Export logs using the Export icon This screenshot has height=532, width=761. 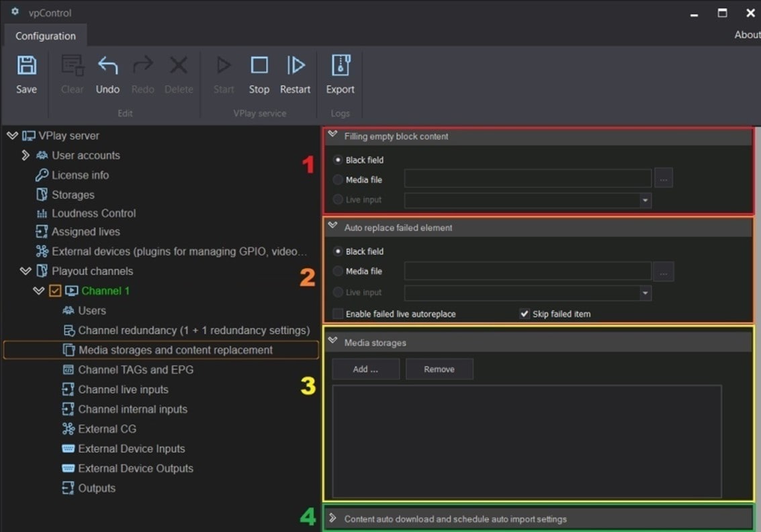click(341, 66)
